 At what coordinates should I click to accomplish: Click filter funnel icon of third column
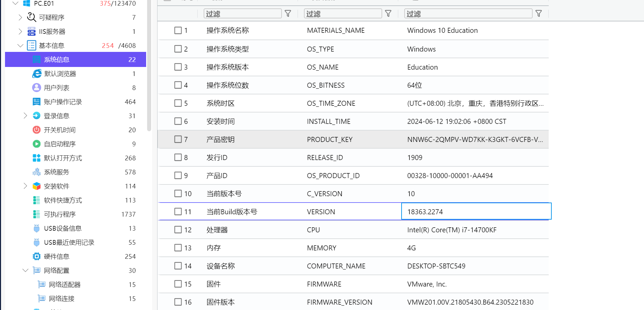pos(539,13)
